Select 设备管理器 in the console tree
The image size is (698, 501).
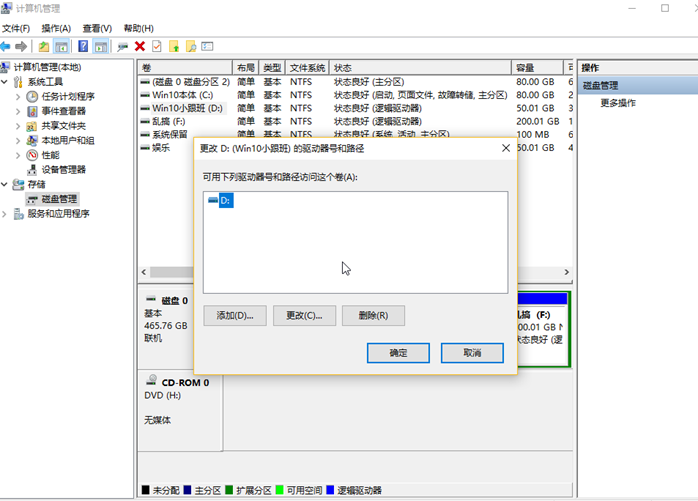63,170
